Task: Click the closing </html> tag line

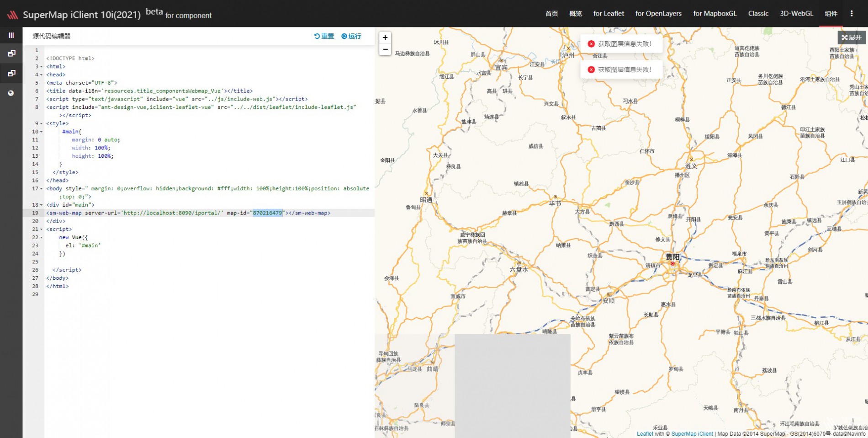Action: (57, 286)
